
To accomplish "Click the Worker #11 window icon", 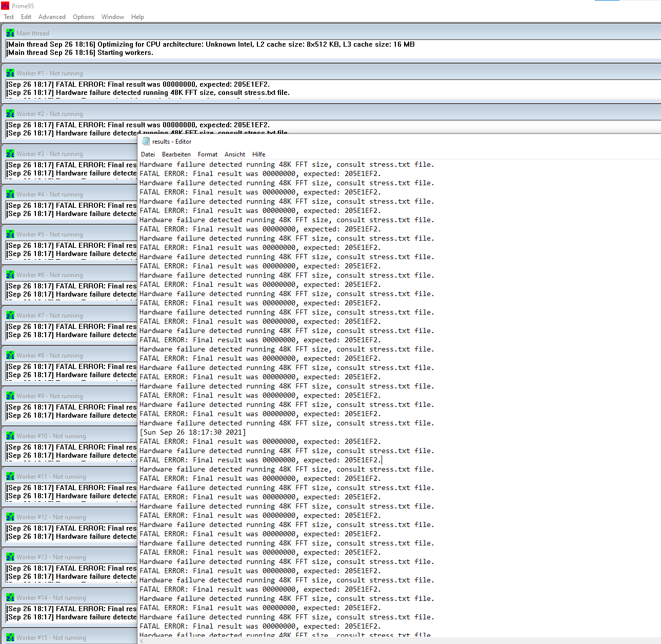I will (10, 476).
